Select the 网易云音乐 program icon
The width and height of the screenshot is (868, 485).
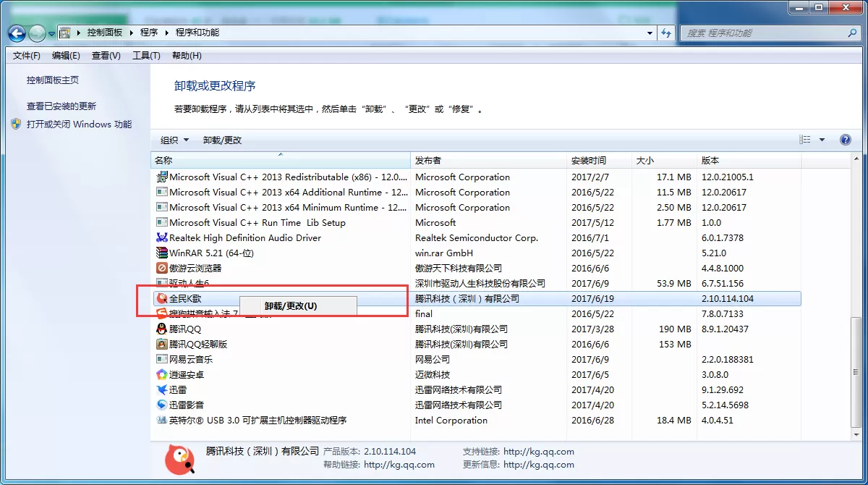pos(162,359)
